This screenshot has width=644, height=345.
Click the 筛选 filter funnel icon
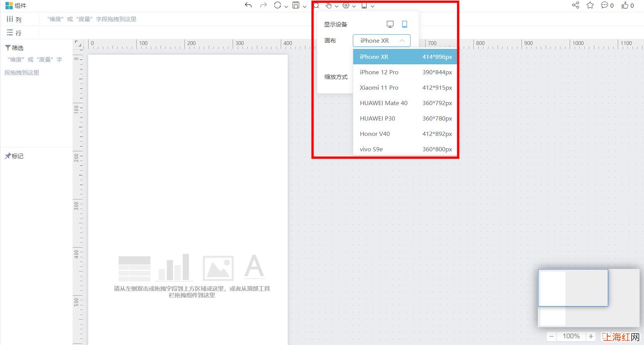[x=8, y=47]
